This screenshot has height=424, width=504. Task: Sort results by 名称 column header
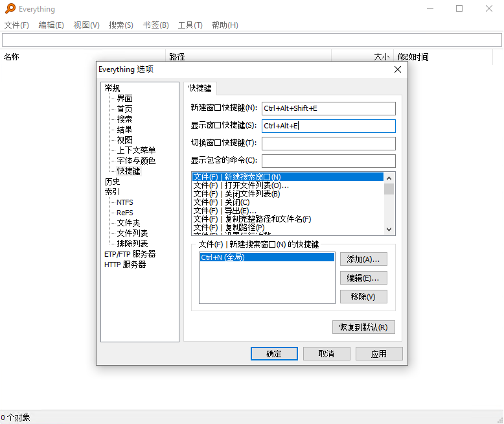coord(83,56)
